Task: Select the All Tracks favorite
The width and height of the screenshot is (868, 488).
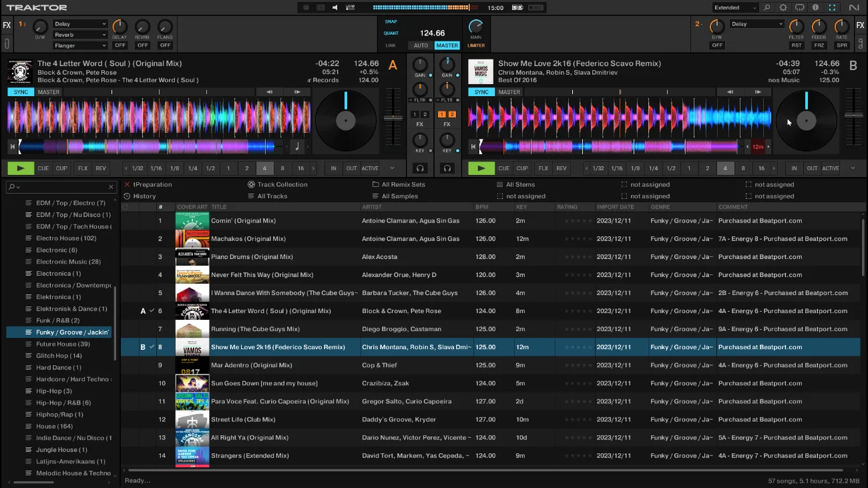Action: (272, 196)
